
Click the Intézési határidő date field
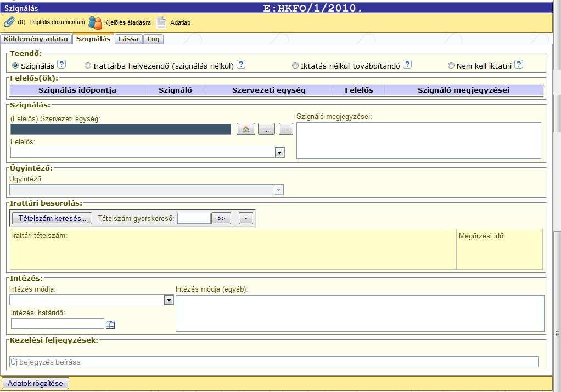pyautogui.click(x=58, y=323)
